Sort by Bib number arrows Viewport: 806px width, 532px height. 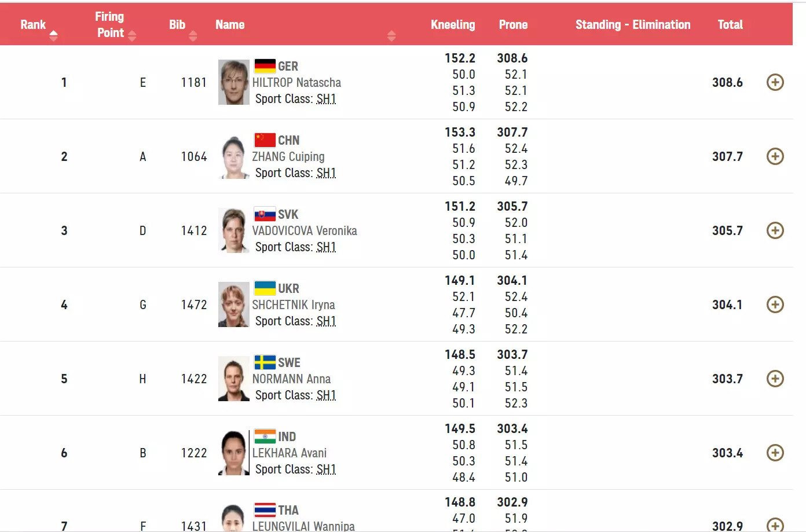(x=193, y=36)
